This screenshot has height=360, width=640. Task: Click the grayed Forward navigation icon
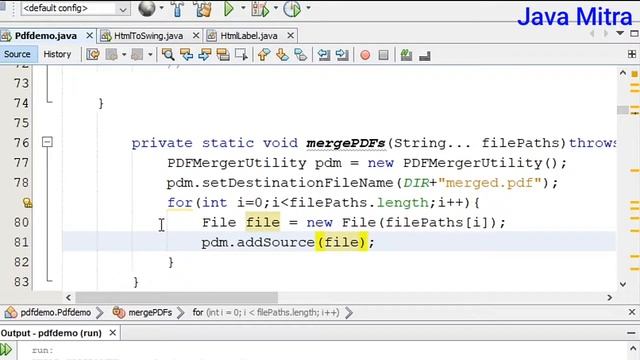click(137, 55)
